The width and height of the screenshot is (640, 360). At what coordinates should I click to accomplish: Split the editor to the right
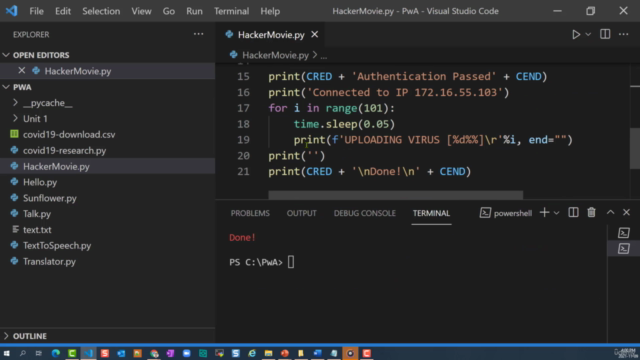pos(605,34)
